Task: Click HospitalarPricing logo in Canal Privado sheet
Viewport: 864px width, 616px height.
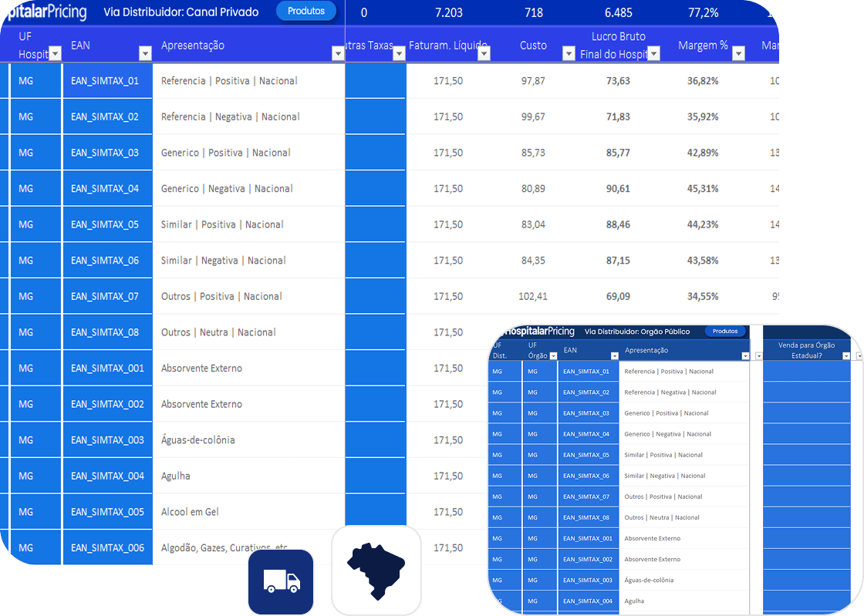Action: click(45, 12)
